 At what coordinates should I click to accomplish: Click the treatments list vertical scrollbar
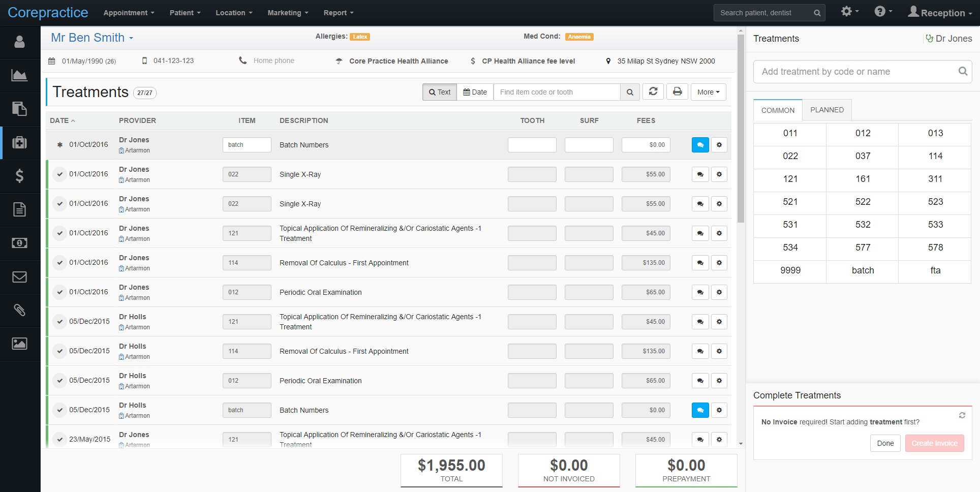point(741,127)
